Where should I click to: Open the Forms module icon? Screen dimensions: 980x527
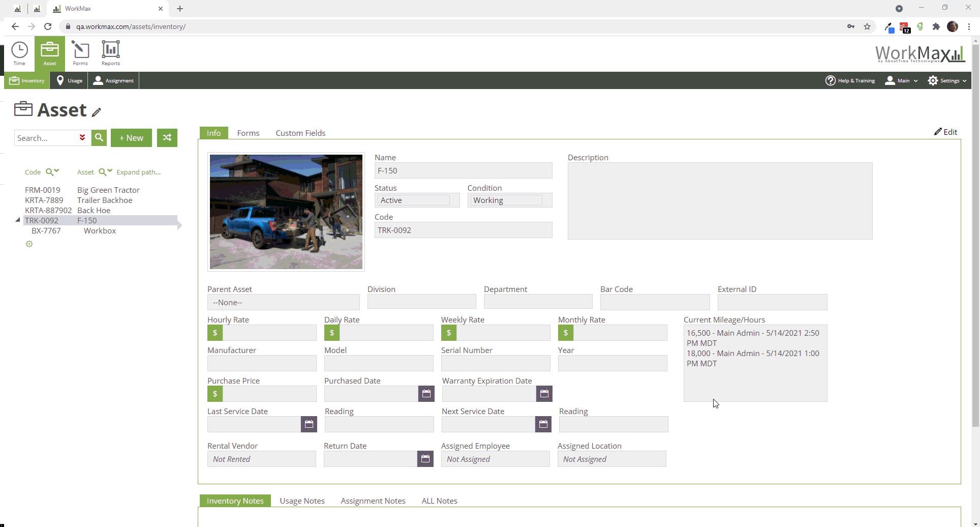[80, 53]
